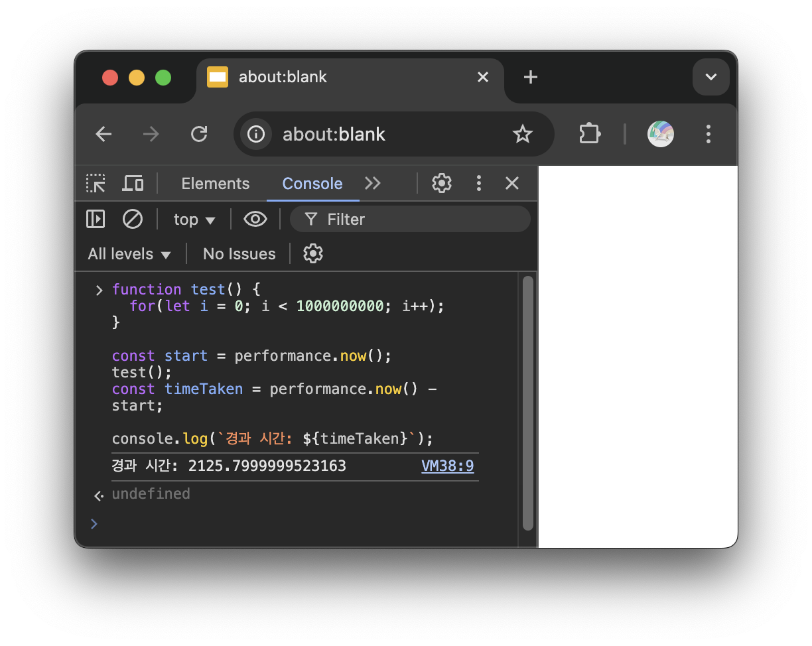Switch to the Console tab

pos(312,184)
